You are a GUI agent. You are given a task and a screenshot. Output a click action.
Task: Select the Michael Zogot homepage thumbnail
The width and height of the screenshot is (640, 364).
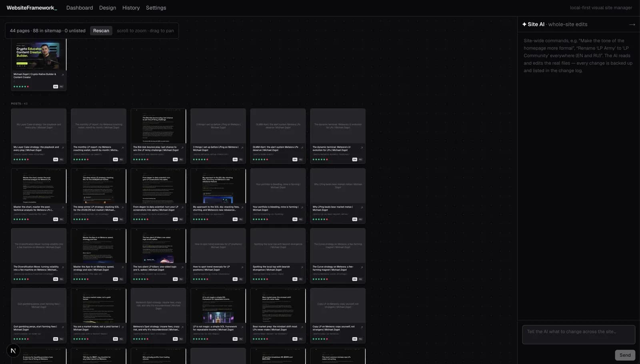(39, 55)
